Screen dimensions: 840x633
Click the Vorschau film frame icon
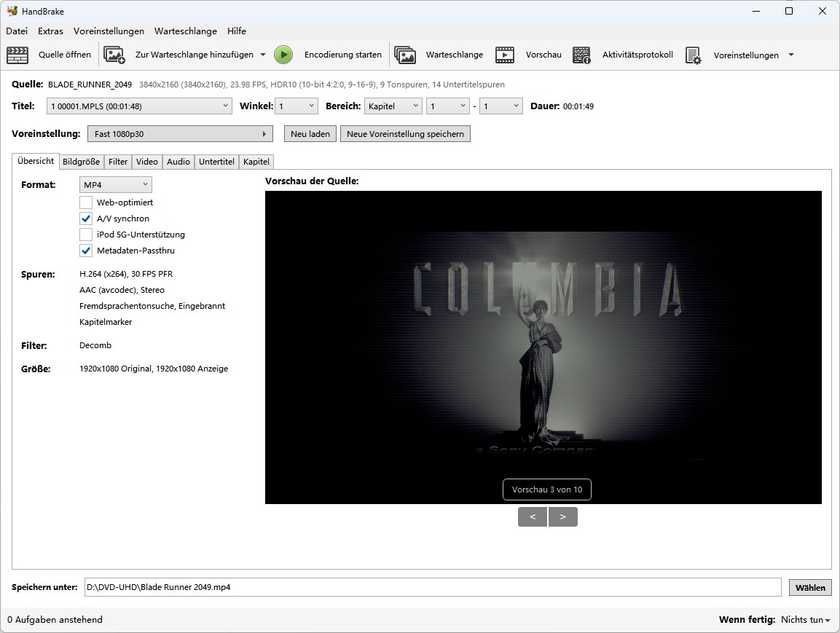[505, 55]
